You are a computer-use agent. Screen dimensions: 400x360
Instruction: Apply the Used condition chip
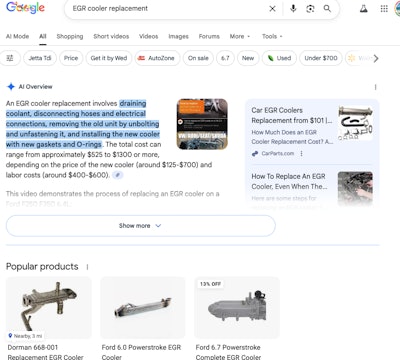pyautogui.click(x=279, y=58)
